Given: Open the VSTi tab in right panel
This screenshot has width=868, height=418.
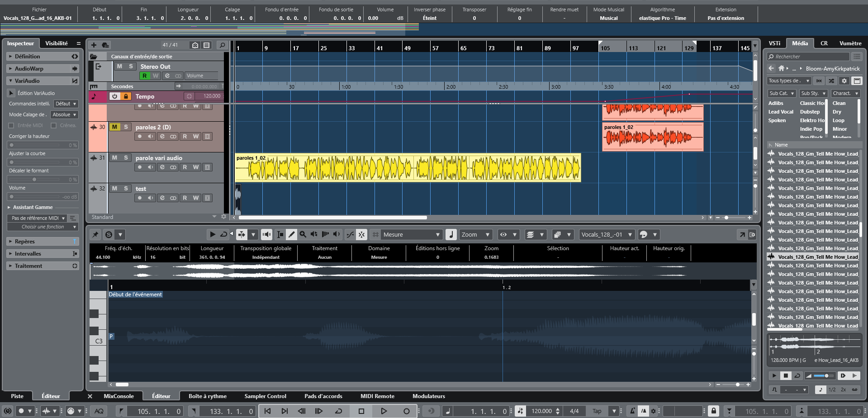Looking at the screenshot, I should click(774, 43).
